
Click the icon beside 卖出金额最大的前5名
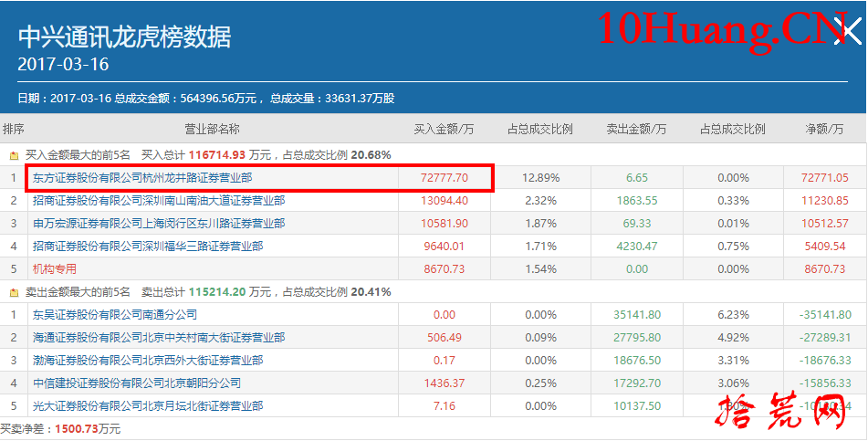tap(15, 292)
